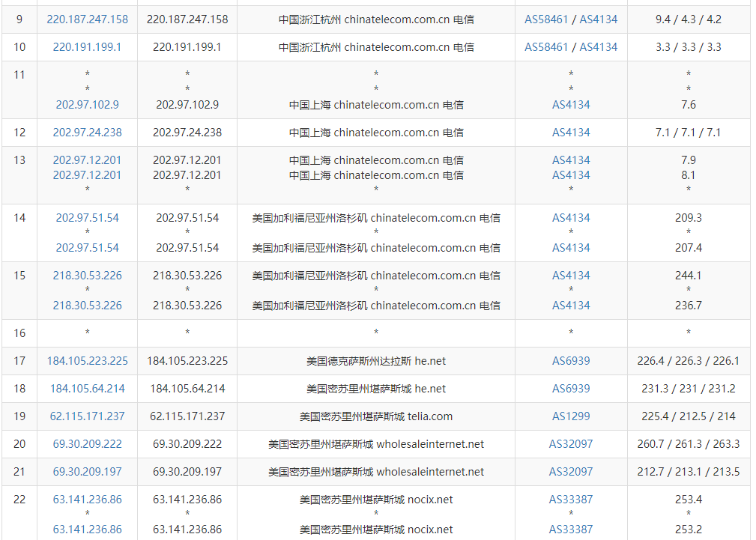756x540 pixels.
Task: Open blue 63.141.236.86 link on the 253.2 line
Action: point(87,530)
